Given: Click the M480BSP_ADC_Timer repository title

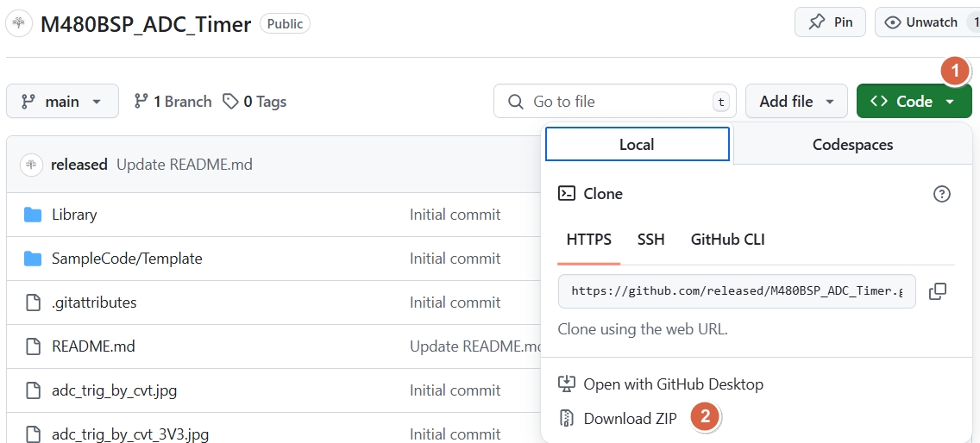Looking at the screenshot, I should (x=146, y=24).
